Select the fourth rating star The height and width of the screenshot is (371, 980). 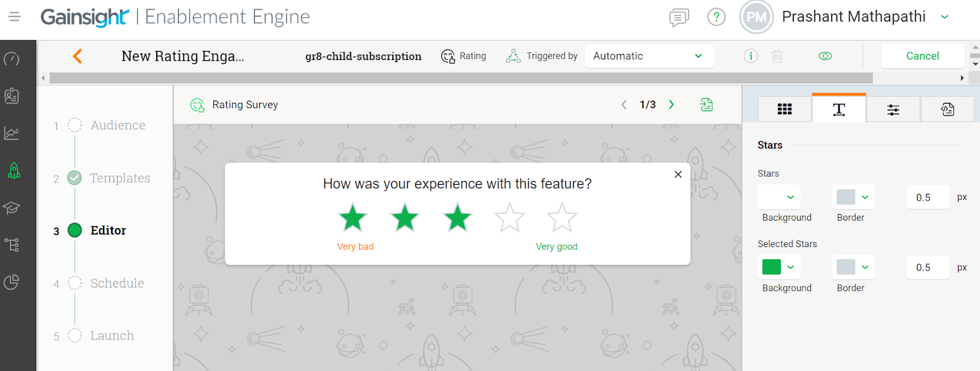(510, 218)
